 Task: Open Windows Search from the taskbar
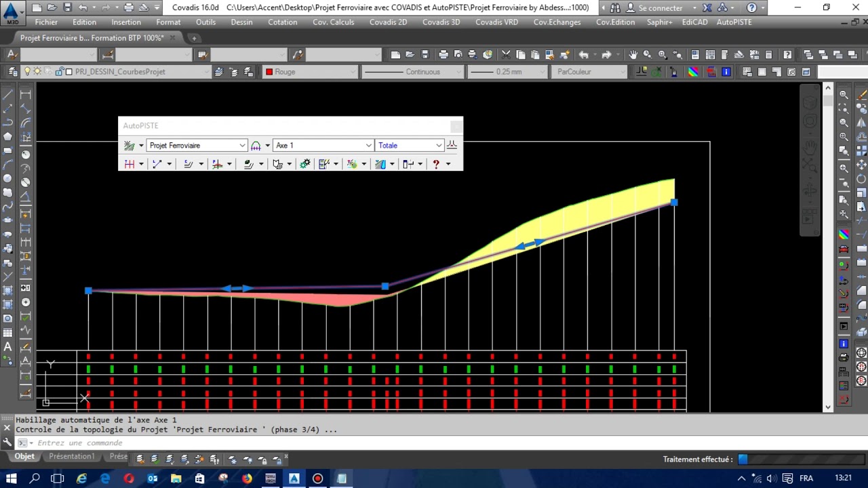(x=35, y=479)
